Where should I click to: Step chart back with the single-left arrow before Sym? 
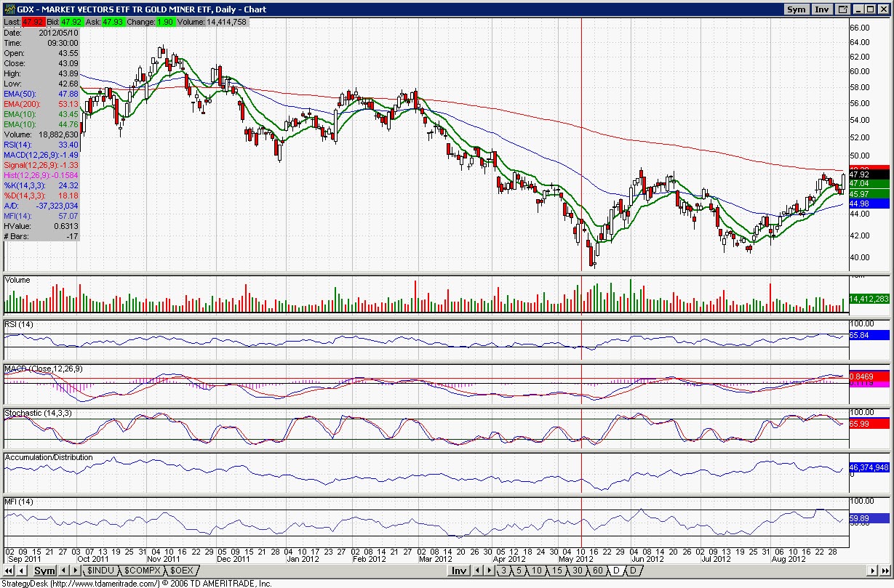pyautogui.click(x=22, y=571)
